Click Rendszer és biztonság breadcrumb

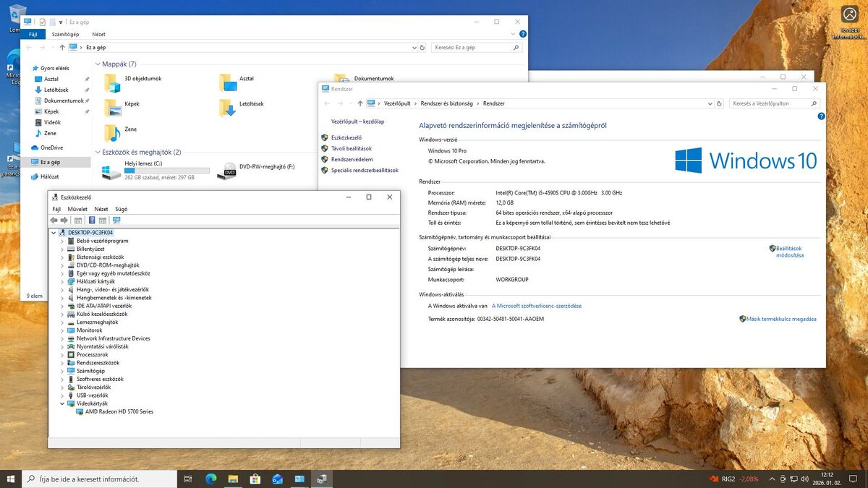click(x=446, y=103)
